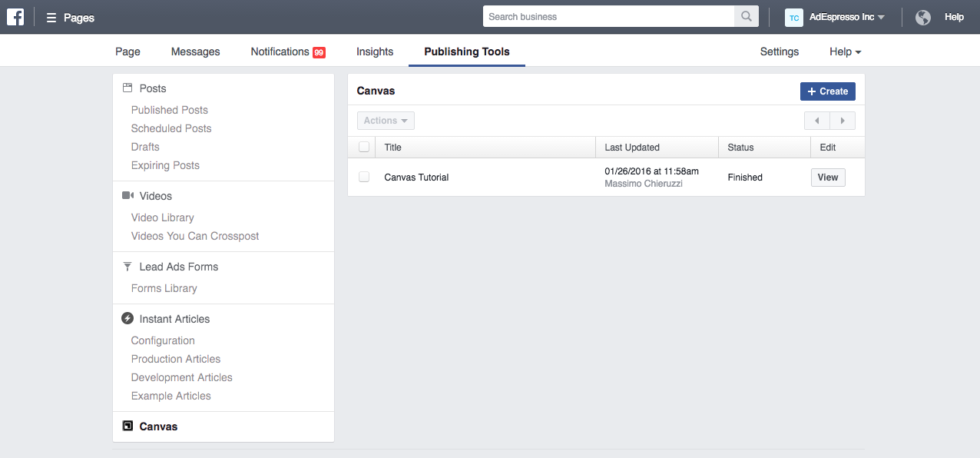
Task: Open the Pages hamburger menu icon
Action: coord(51,18)
